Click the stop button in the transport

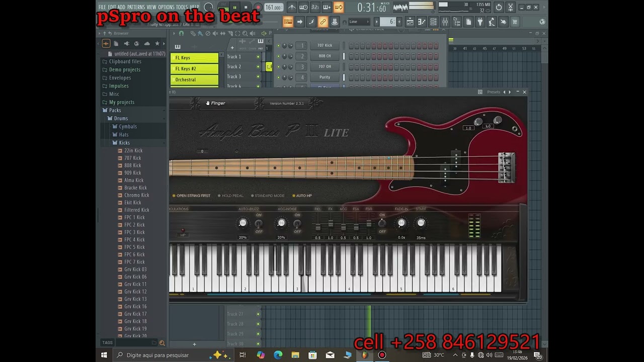click(246, 8)
